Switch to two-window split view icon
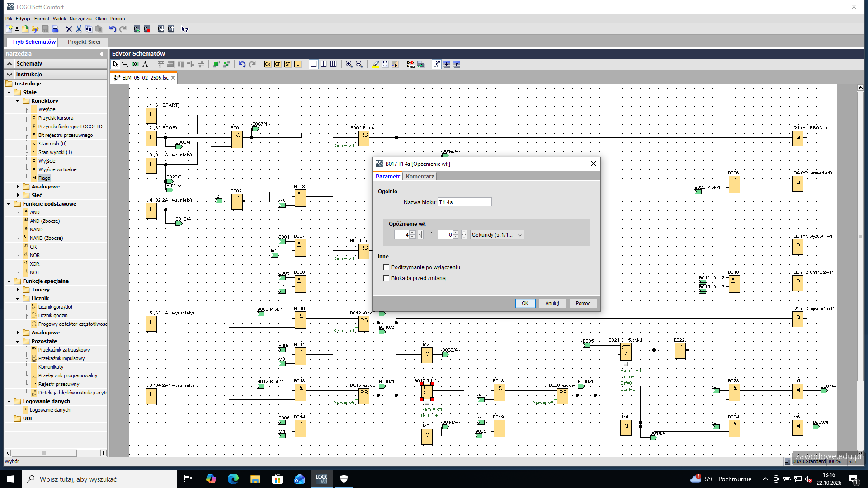 tap(323, 64)
